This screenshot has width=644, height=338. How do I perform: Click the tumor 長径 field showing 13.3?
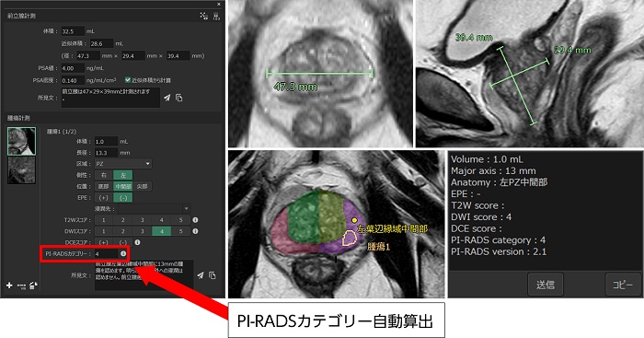(x=106, y=153)
